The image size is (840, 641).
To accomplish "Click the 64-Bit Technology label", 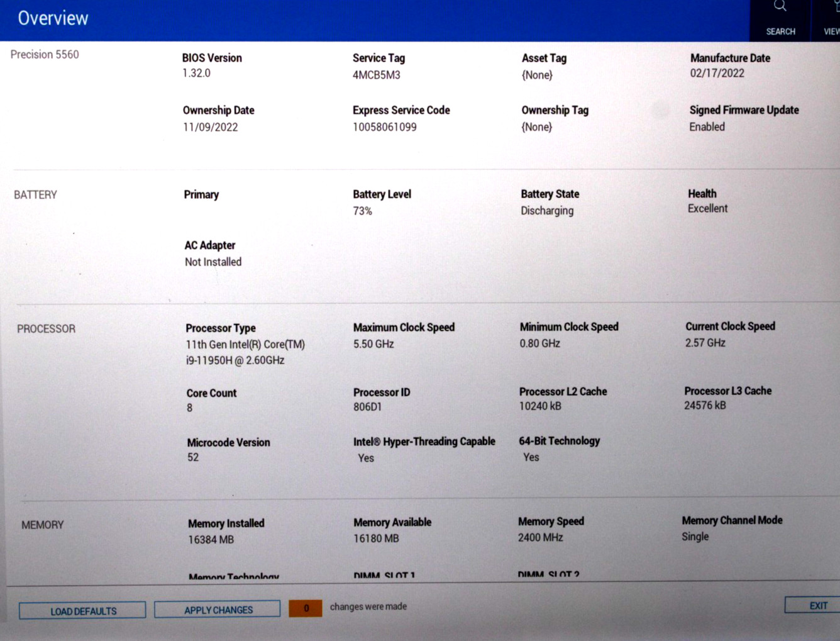I will pos(560,441).
